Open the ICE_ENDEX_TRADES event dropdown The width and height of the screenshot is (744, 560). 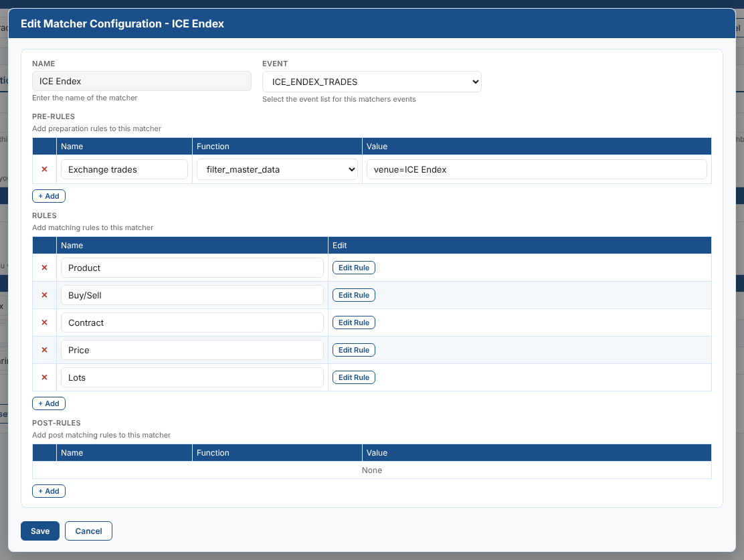(371, 82)
